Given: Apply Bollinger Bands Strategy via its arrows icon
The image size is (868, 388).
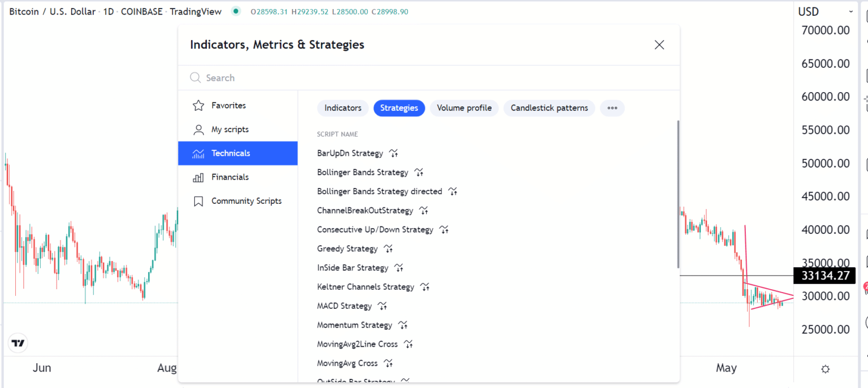Looking at the screenshot, I should click(x=418, y=172).
